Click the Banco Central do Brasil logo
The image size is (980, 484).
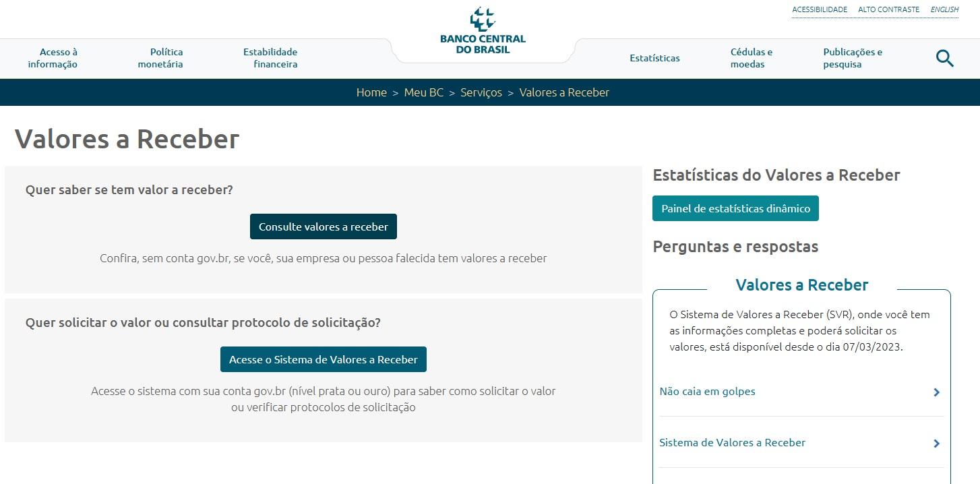pyautogui.click(x=483, y=31)
